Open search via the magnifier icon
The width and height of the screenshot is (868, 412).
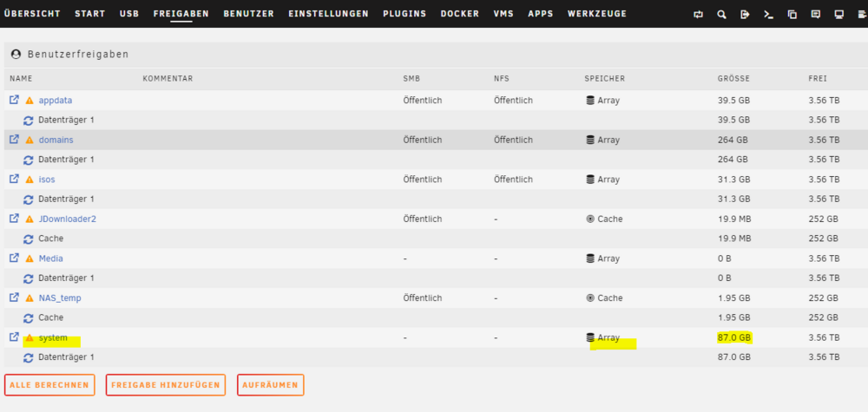[x=721, y=15]
